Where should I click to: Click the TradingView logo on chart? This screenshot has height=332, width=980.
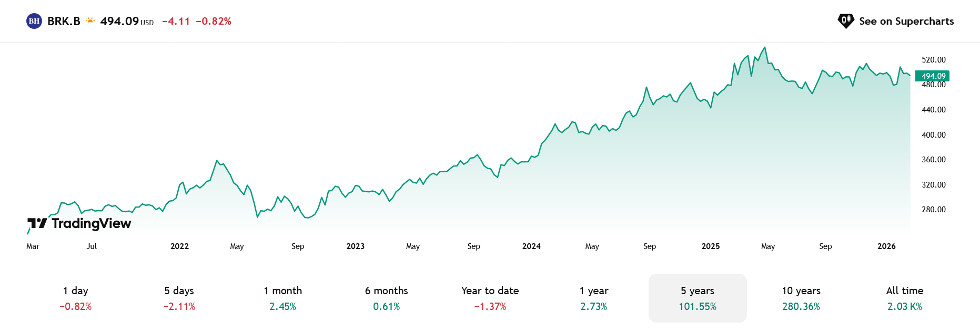click(x=79, y=224)
